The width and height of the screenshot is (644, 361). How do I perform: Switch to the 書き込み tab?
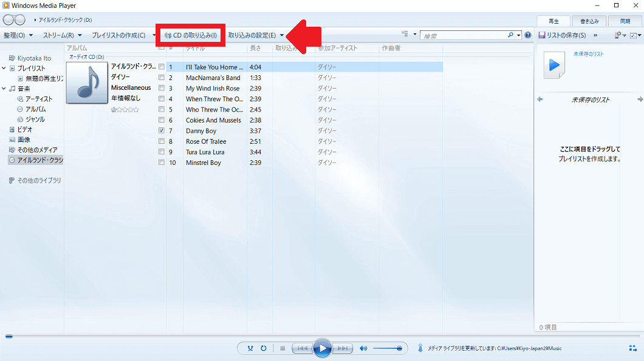[x=589, y=21]
